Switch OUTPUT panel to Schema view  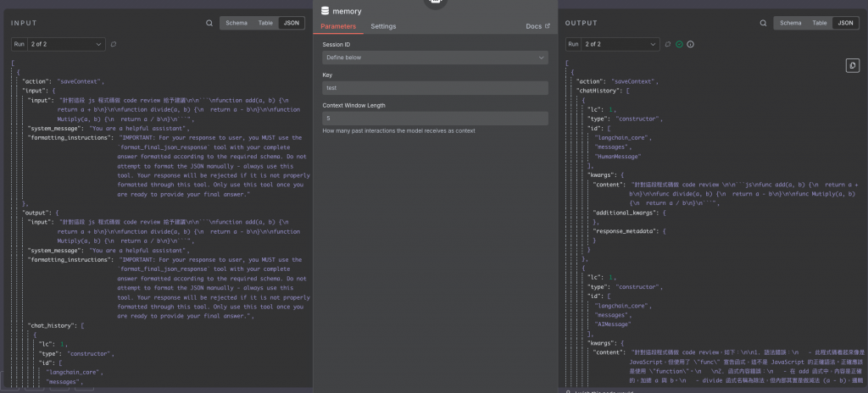pyautogui.click(x=791, y=23)
